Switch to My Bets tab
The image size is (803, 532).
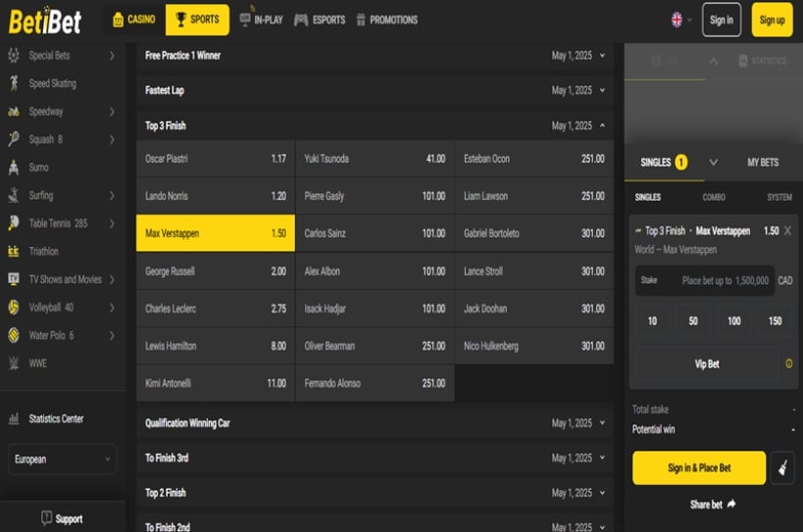[x=763, y=163]
